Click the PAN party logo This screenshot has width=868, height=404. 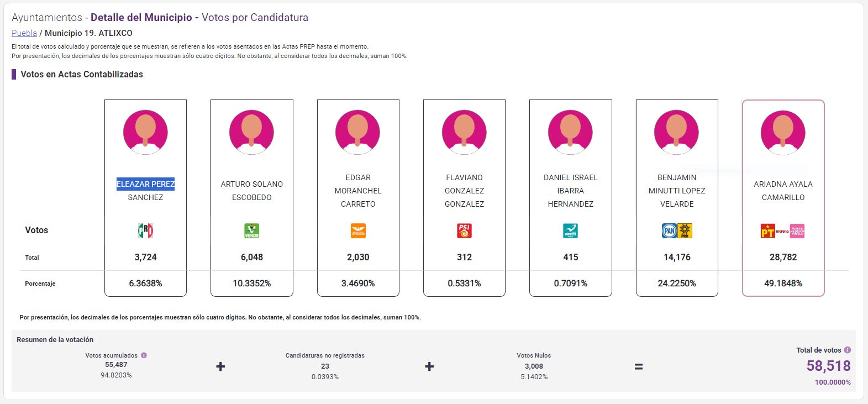point(669,230)
